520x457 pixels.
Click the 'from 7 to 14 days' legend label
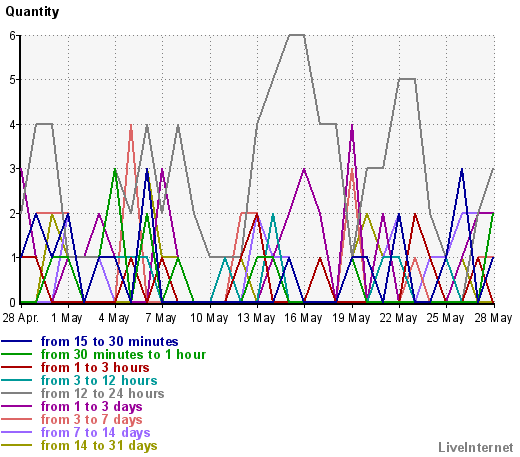[x=96, y=432]
